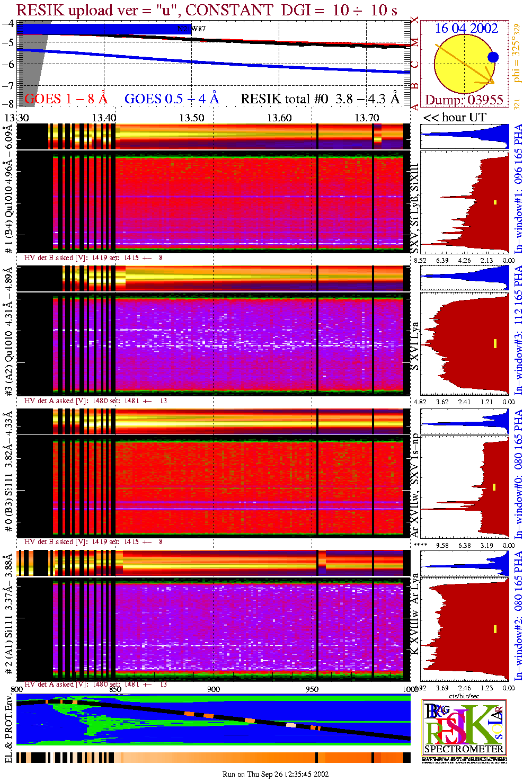The image size is (532, 782).
Task: Click yellow marker in In-window#1 histogram
Action: (495, 202)
